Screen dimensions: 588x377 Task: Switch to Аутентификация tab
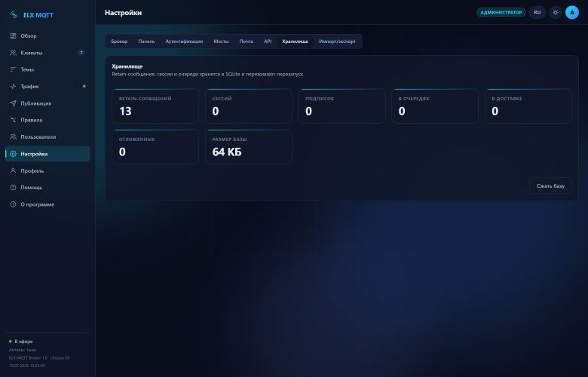[184, 41]
